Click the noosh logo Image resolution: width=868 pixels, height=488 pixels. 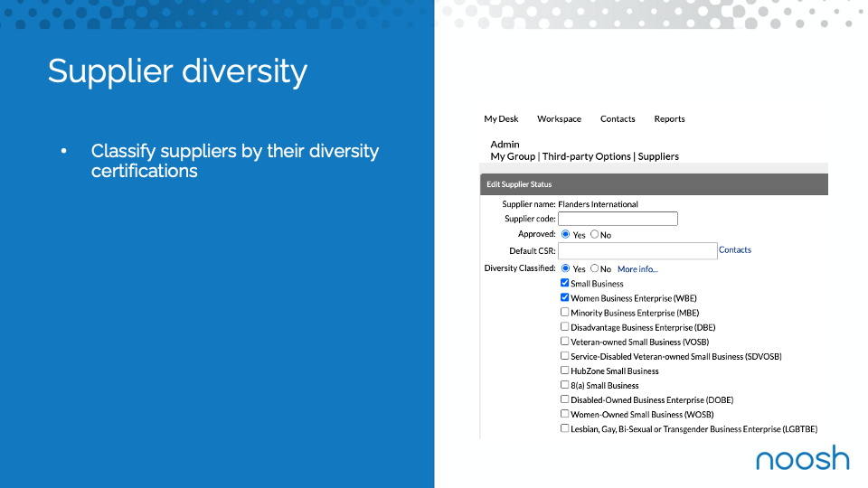(803, 457)
